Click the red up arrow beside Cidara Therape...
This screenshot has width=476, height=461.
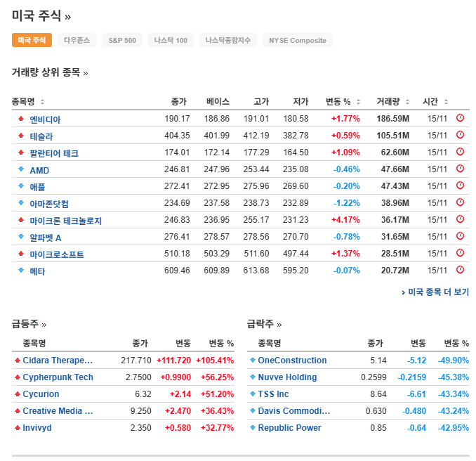pos(18,361)
